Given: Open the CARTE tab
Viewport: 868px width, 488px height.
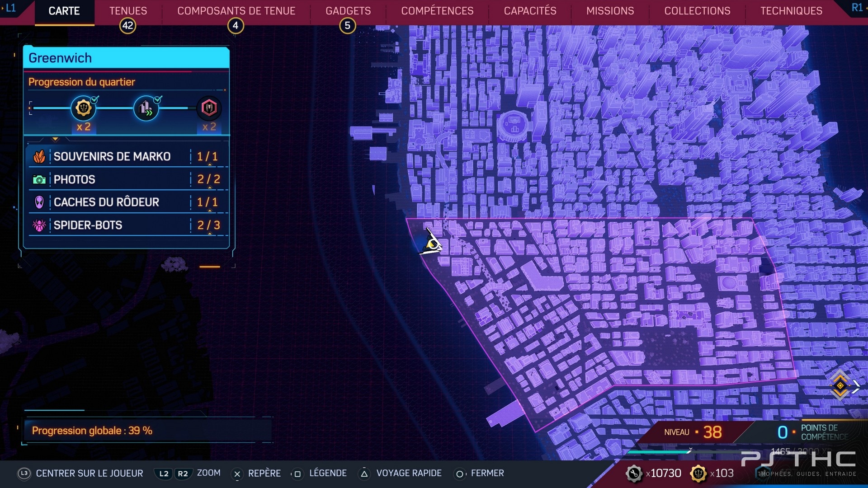Looking at the screenshot, I should (64, 11).
